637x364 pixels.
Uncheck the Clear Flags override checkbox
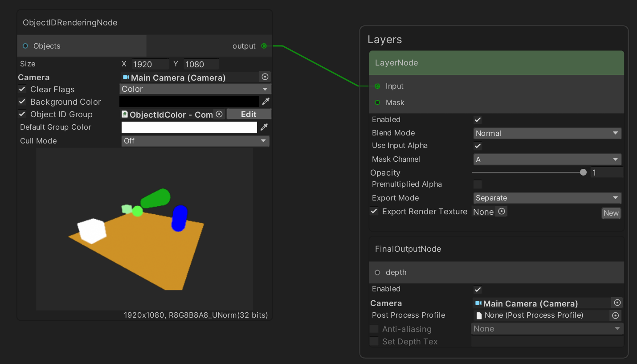click(22, 89)
